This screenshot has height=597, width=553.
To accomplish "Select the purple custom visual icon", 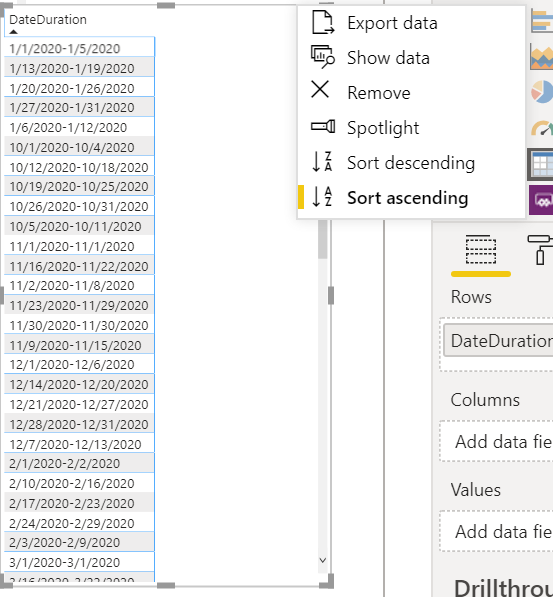I will 541,200.
